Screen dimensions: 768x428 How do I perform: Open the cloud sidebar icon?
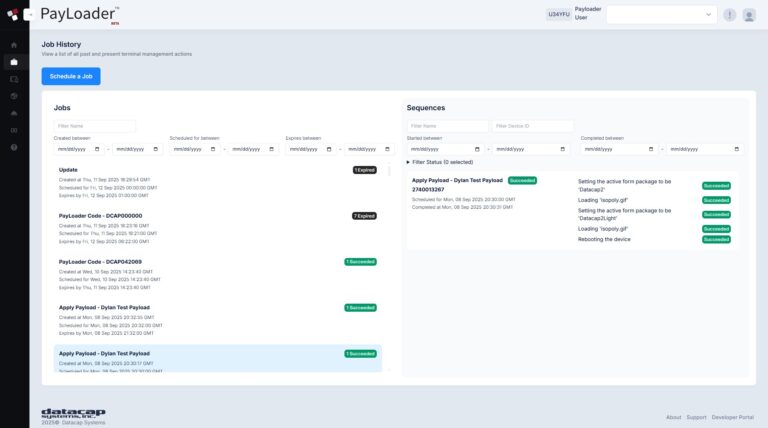[x=14, y=113]
